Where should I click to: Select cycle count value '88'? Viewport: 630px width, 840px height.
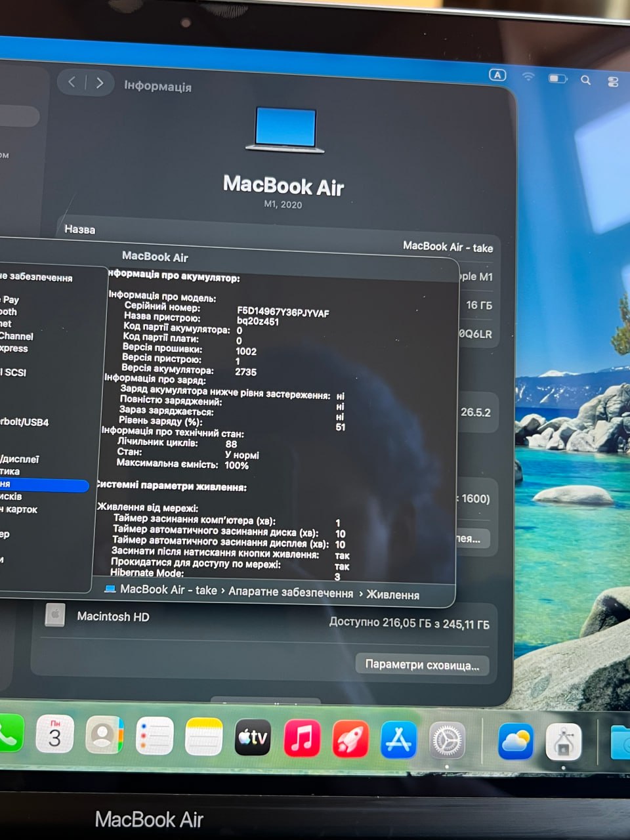tap(231, 444)
